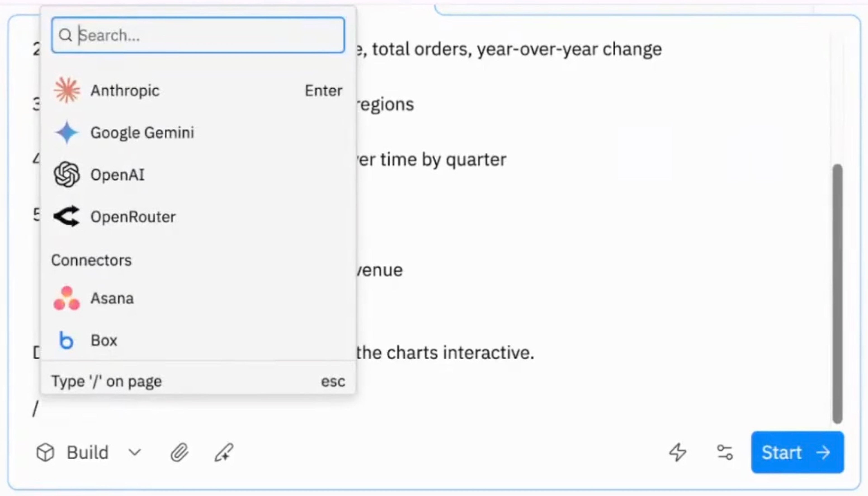Viewport: 868px width, 496px height.
Task: Select the Google Gemini menu entry
Action: click(142, 132)
